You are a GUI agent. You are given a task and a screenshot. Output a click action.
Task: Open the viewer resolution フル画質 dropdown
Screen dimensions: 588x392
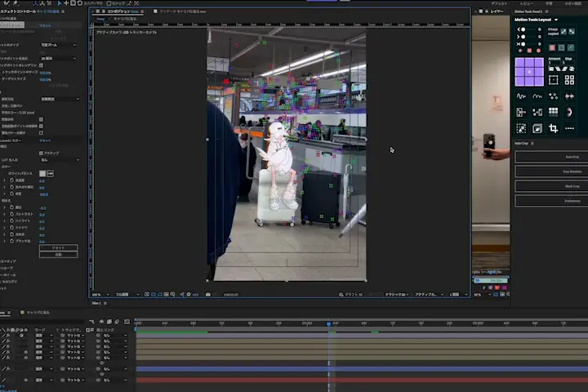coord(123,294)
